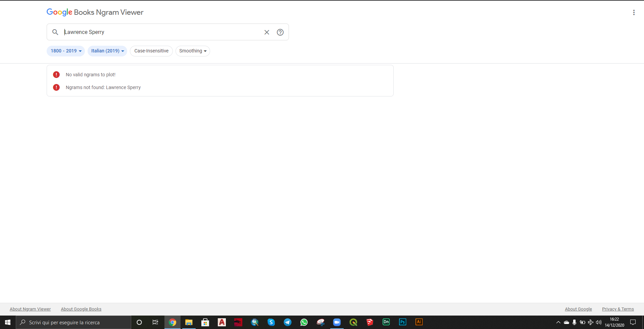Click the airplane mode tray icon
Image resolution: width=644 pixels, height=329 pixels.
[x=591, y=322]
